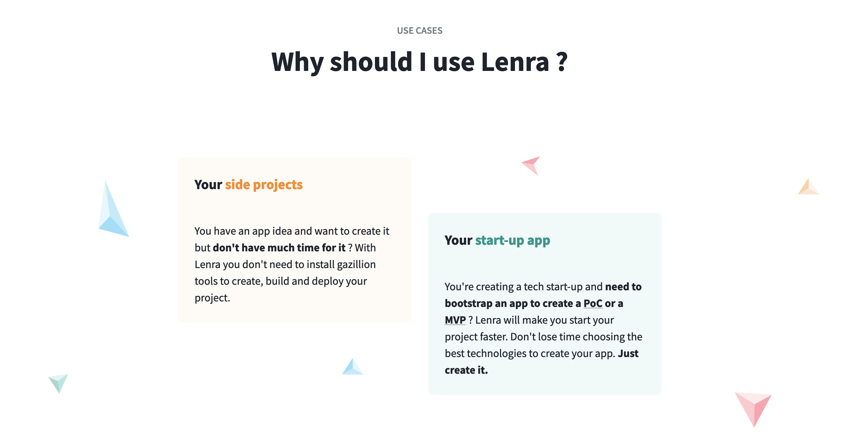The image size is (868, 445).
Task: Click the small pink paper-plane shape
Action: [531, 166]
